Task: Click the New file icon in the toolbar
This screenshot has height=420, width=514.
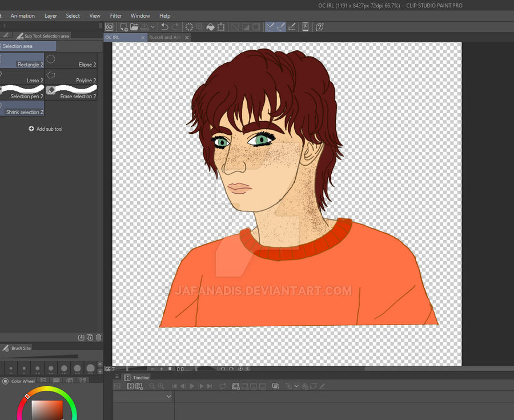Action: (123, 27)
